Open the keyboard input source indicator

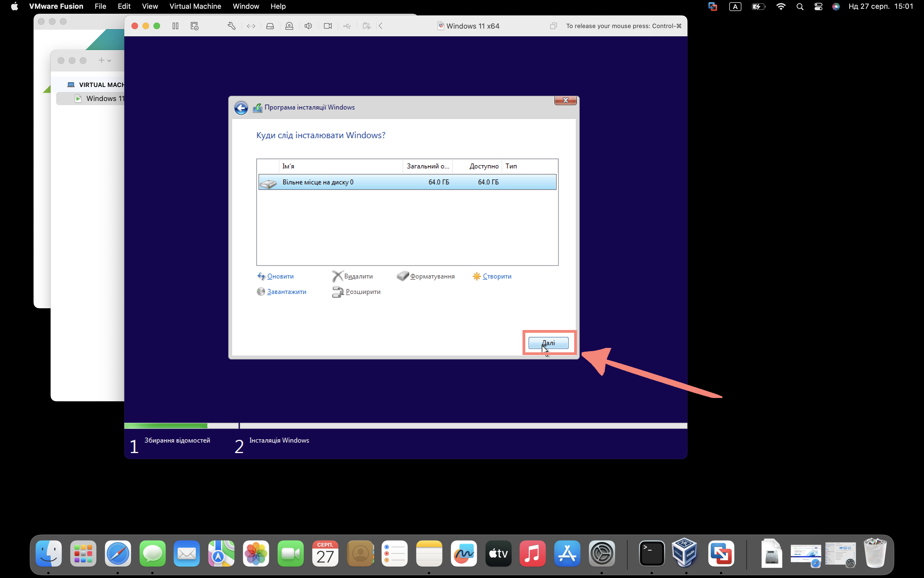(x=735, y=6)
